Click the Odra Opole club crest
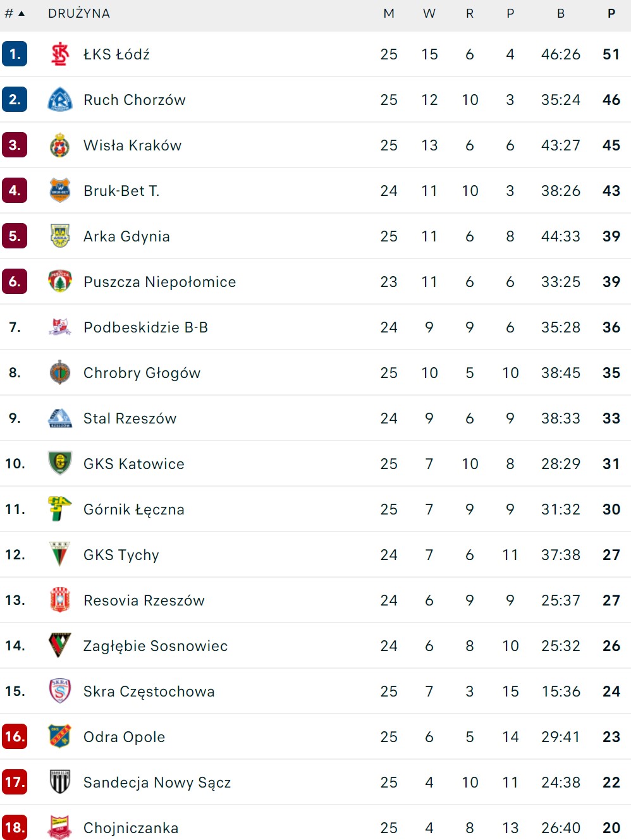Viewport: 631px width, 840px height. pos(60,737)
